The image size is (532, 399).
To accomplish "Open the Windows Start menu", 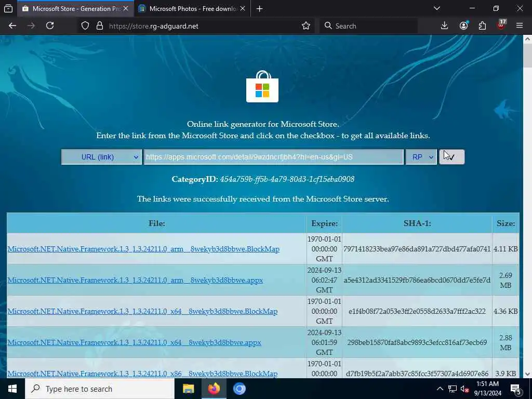I will click(12, 389).
